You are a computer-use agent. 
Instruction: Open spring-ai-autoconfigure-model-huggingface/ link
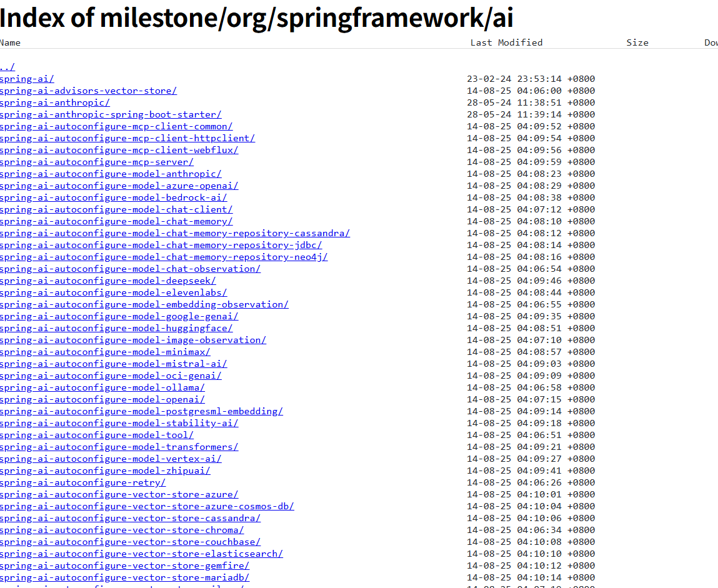click(116, 329)
